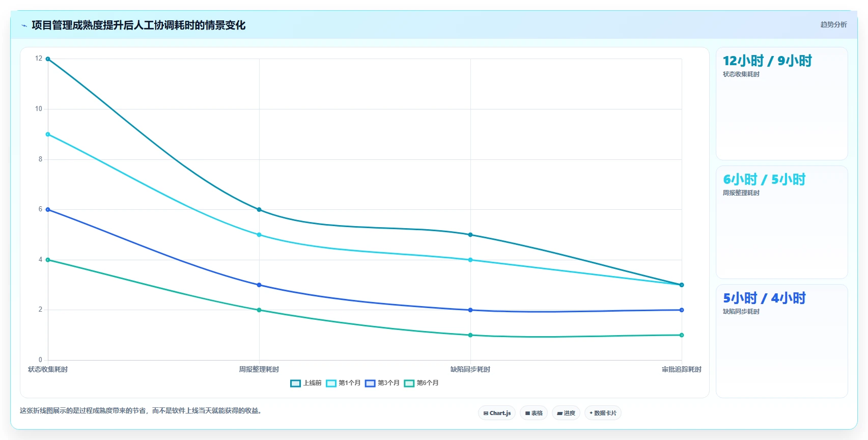Viewport: 868px width, 440px height.
Task: Select the 上线前 point at 缺陷同步耗时 (5)
Action: tap(470, 235)
